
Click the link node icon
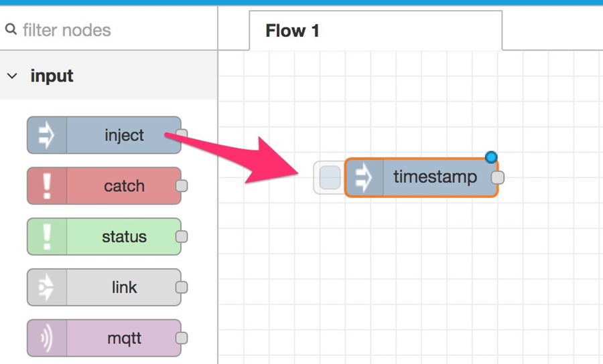click(x=46, y=287)
